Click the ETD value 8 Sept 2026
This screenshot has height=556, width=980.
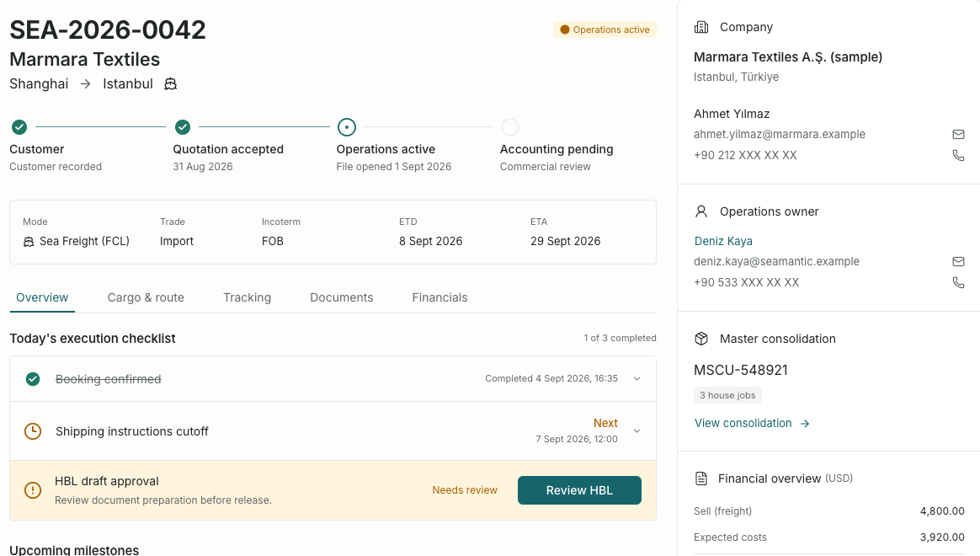click(x=430, y=242)
